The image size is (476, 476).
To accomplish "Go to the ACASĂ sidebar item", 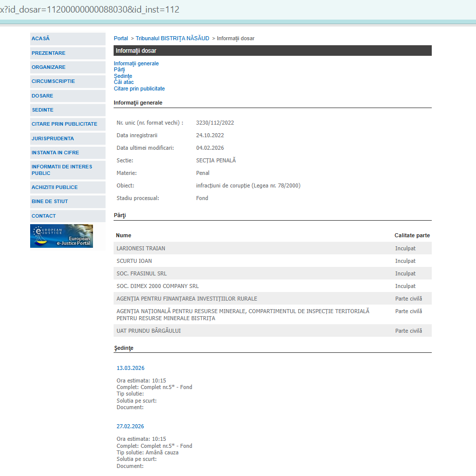I will point(41,39).
